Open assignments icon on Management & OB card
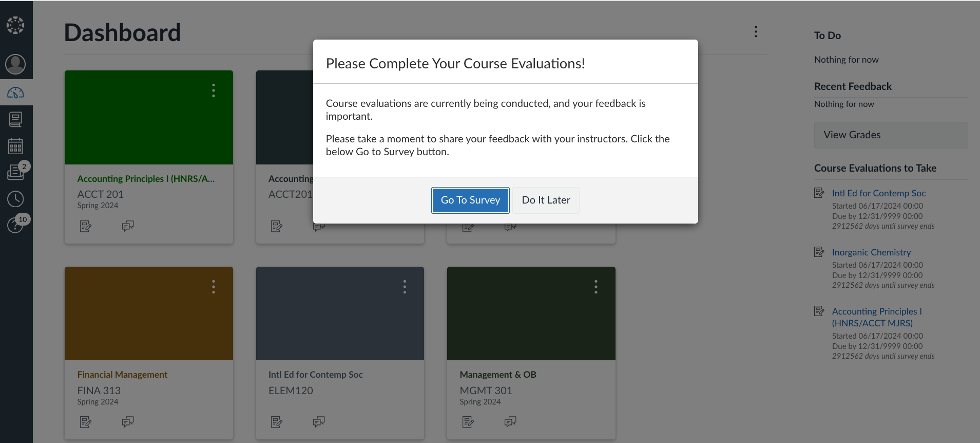980x443 pixels. (468, 422)
